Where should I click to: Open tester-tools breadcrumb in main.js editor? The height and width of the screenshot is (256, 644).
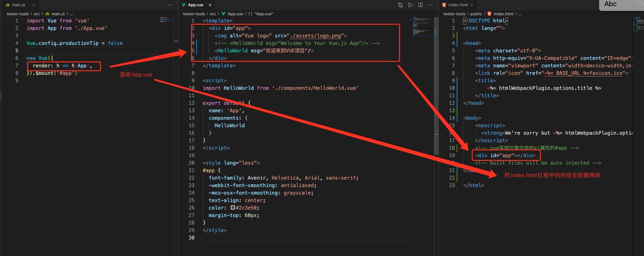tap(18, 14)
